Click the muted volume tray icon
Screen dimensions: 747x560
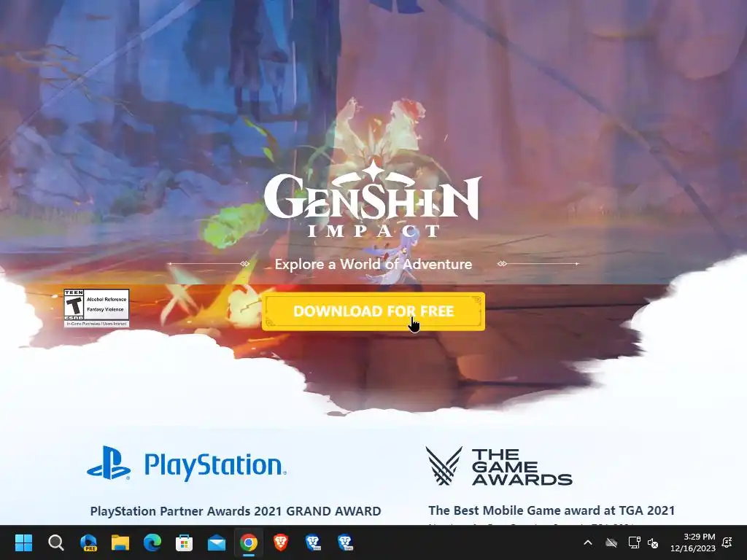(653, 542)
